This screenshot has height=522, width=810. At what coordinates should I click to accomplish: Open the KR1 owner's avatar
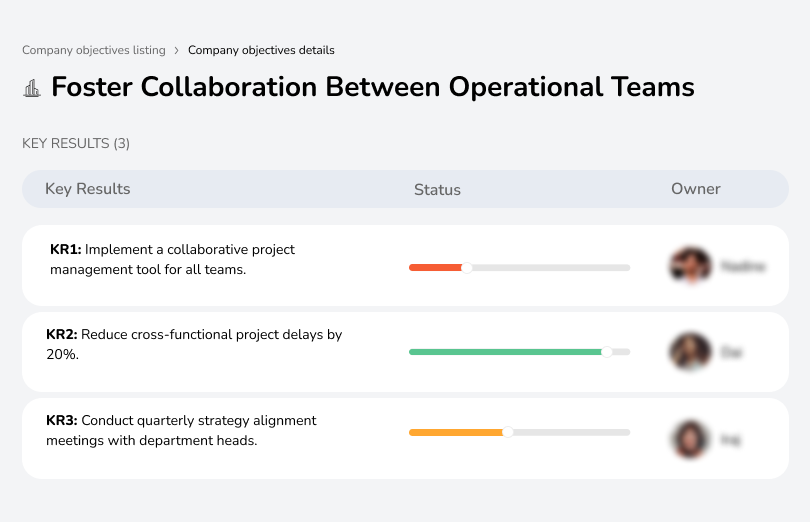[x=689, y=266]
